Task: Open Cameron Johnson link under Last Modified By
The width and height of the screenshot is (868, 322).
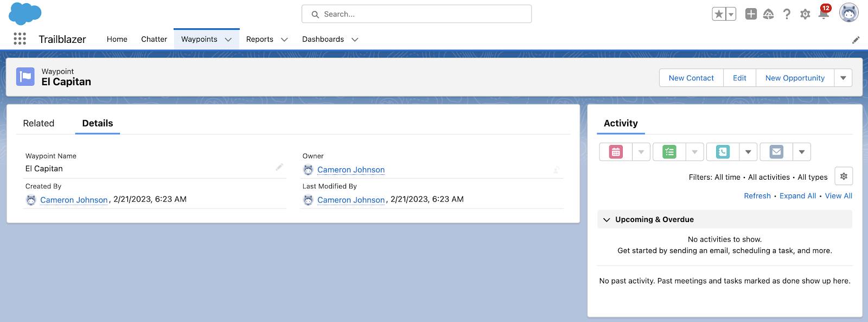Action: (x=351, y=200)
